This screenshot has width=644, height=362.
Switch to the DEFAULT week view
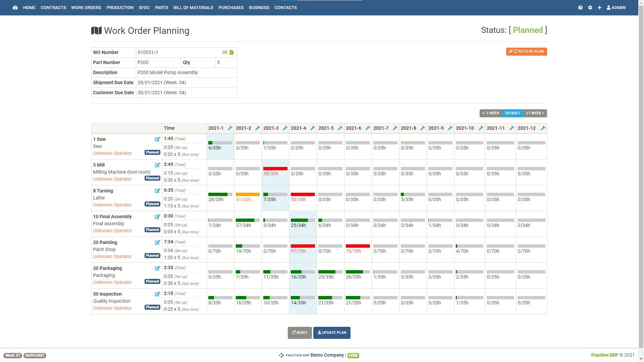pyautogui.click(x=513, y=113)
